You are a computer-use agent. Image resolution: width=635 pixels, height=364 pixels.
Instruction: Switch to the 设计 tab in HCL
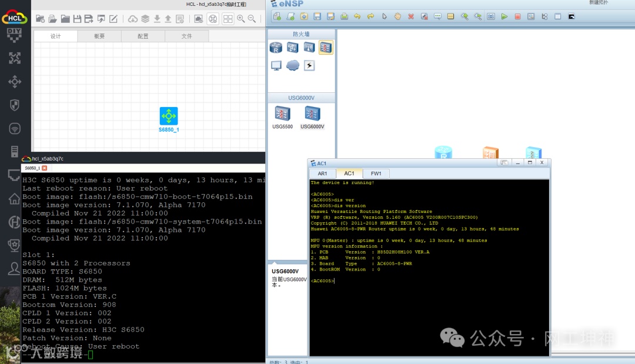pos(55,36)
